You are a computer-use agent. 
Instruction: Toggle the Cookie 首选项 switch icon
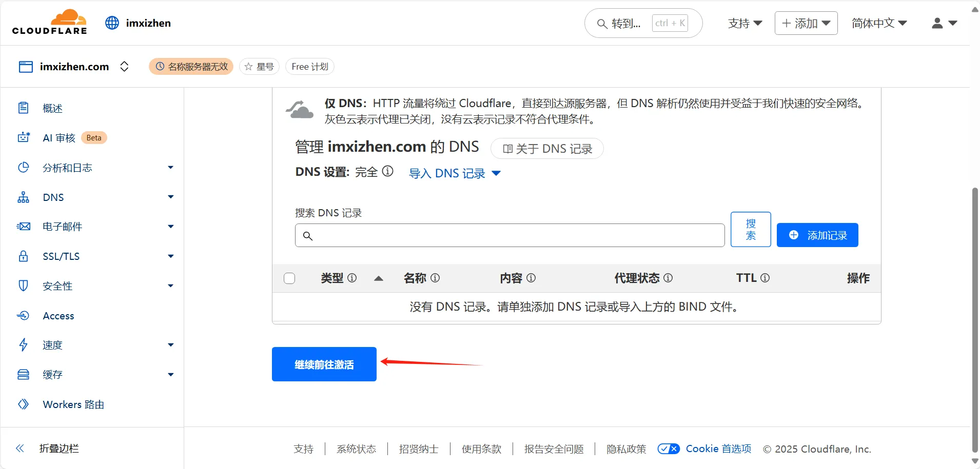pos(669,449)
